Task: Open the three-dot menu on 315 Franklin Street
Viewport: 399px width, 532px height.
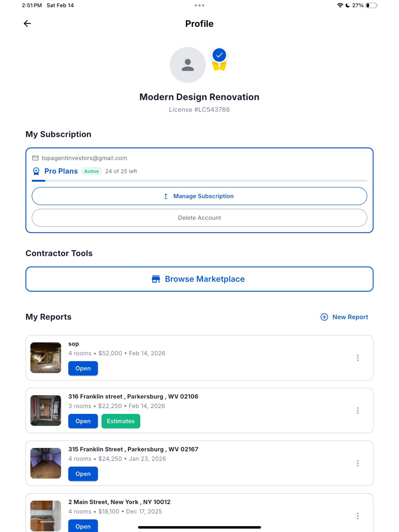Action: (x=358, y=463)
